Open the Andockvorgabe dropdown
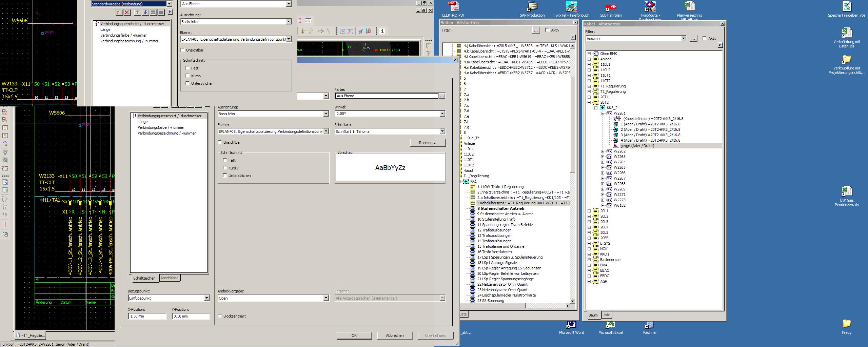Image resolution: width=868 pixels, height=347 pixels. coord(326,298)
